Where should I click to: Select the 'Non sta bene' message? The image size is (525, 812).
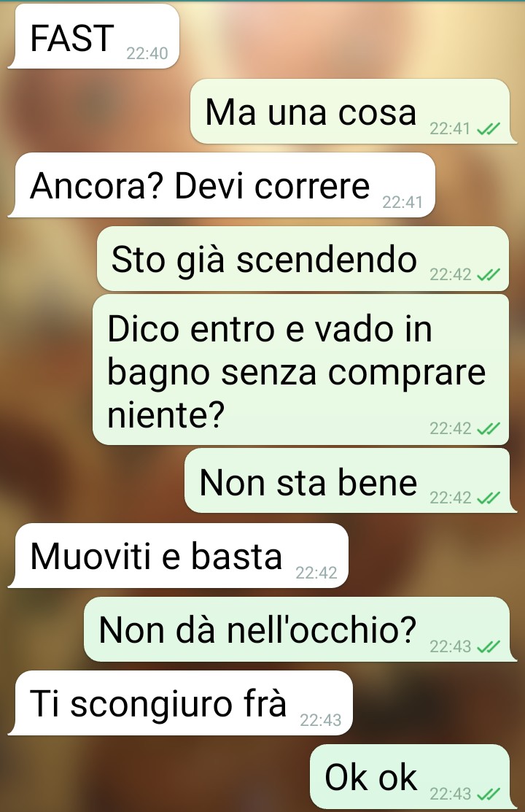(x=351, y=481)
